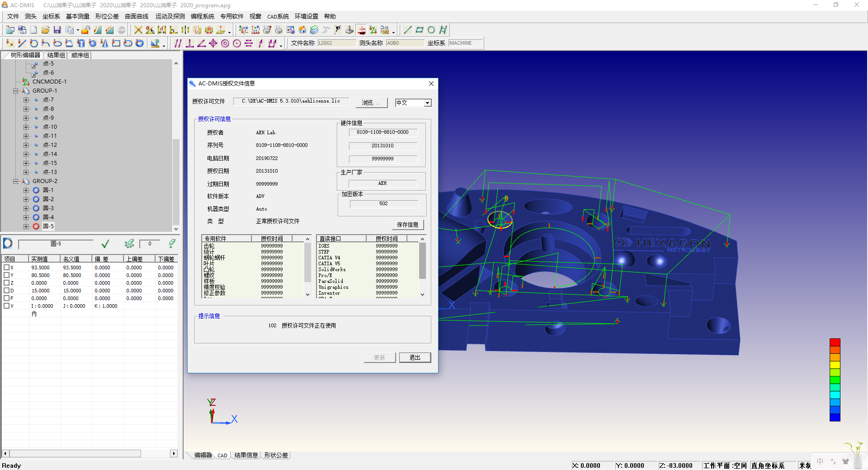Click the symmetry tolerance icon
The width and height of the screenshot is (868, 470).
coord(249,43)
